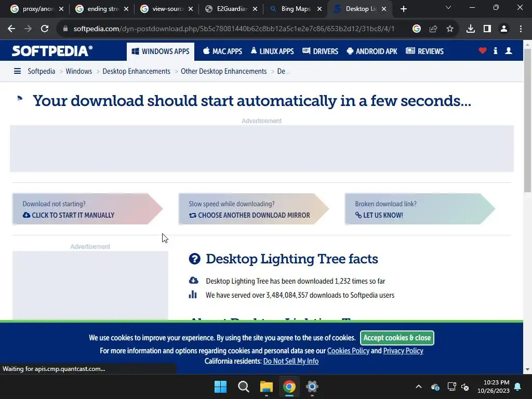
Task: Go back with the browser back arrow
Action: tap(11, 29)
